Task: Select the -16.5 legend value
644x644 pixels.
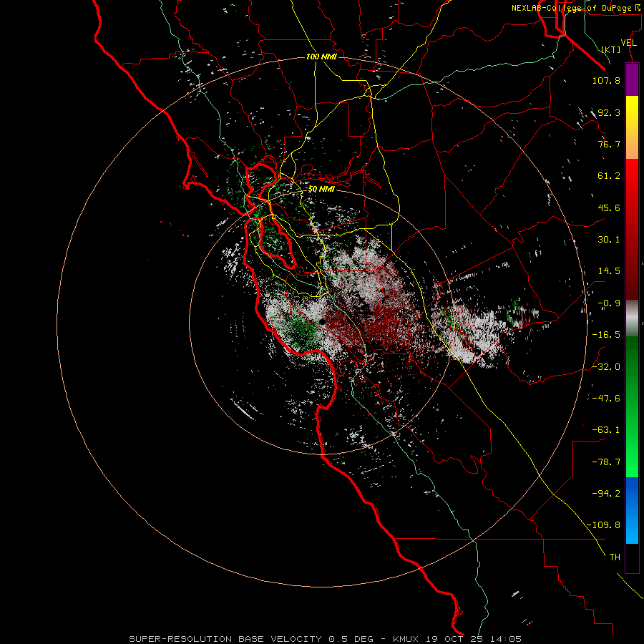Action: 606,335
